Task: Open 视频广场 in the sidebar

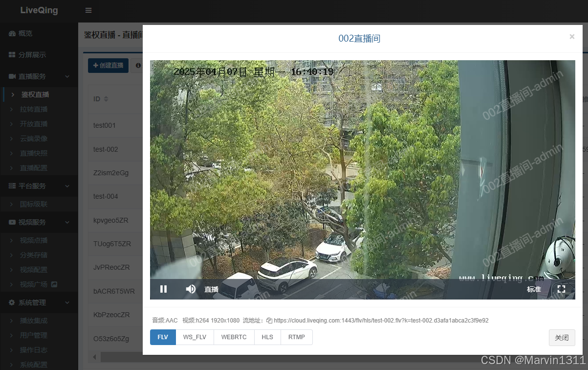Action: click(39, 284)
